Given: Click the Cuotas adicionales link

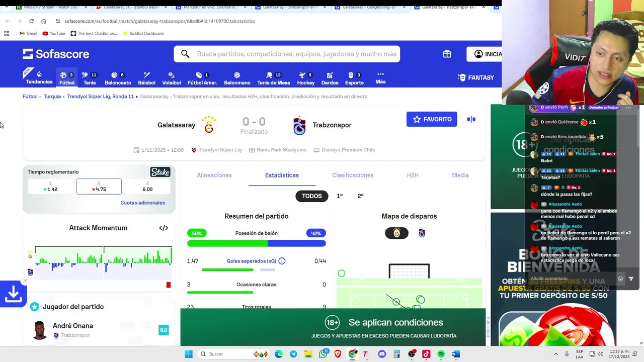Looking at the screenshot, I should click(x=142, y=203).
